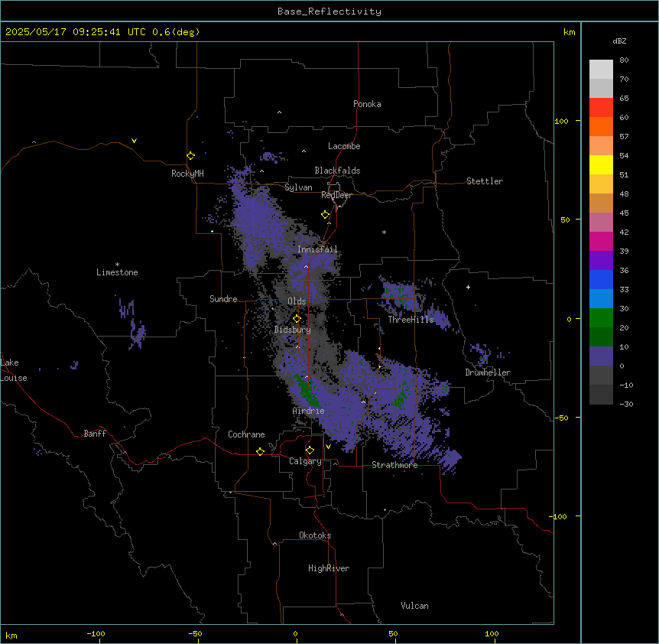This screenshot has width=659, height=644.
Task: Select the Didsbury label
Action: click(x=293, y=330)
